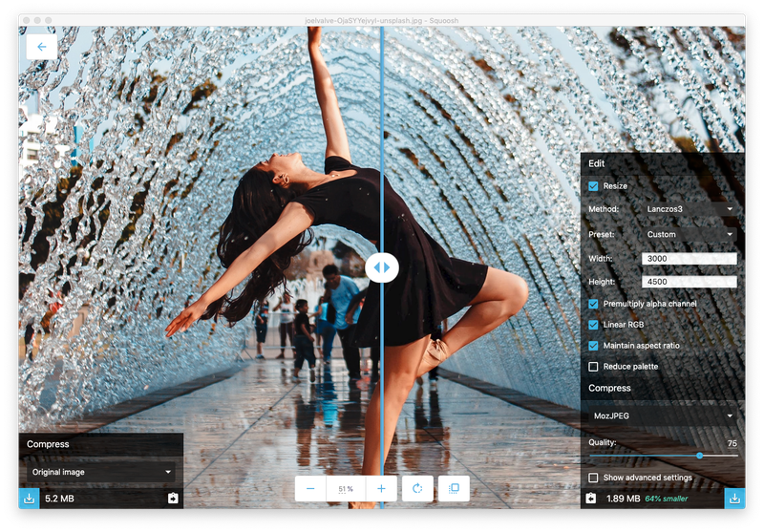Zoom in with the plus button
Screen dimensions: 764x532
pyautogui.click(x=381, y=489)
